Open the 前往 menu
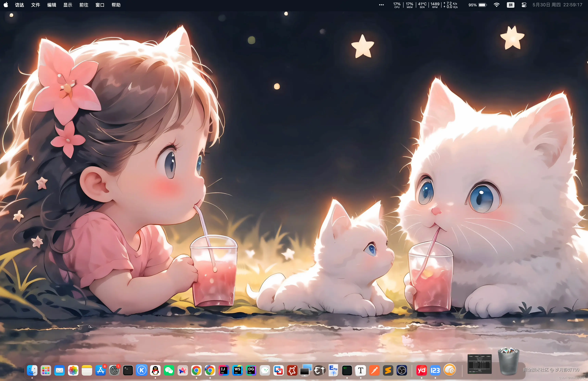588x381 pixels. click(x=84, y=5)
